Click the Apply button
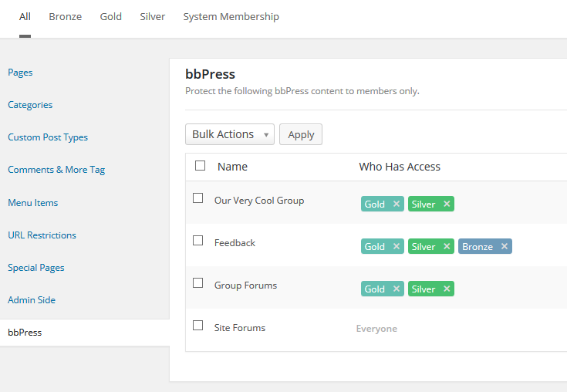Viewport: 567px width, 392px height. [301, 134]
